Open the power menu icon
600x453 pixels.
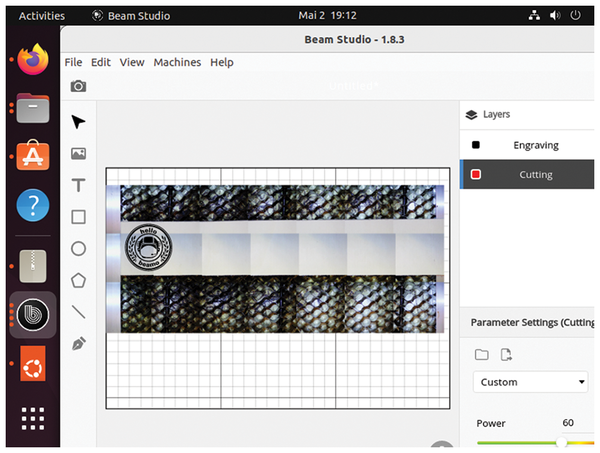click(576, 15)
